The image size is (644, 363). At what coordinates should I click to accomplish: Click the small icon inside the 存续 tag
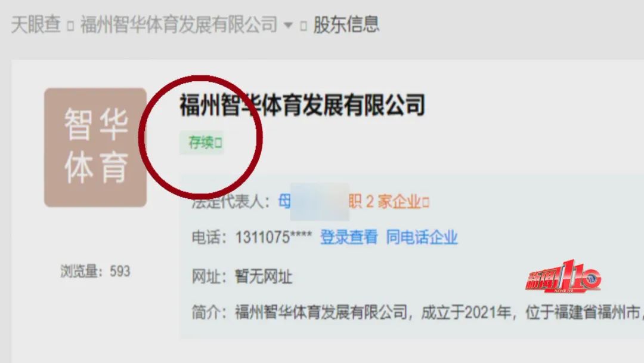[218, 143]
